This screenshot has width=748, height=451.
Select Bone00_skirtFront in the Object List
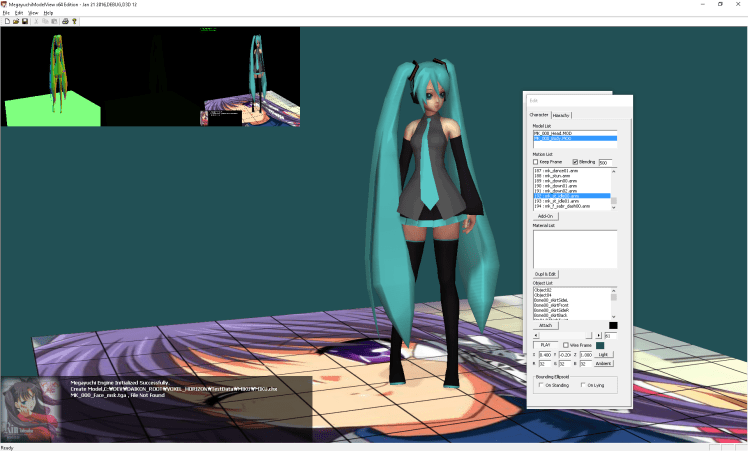tap(572, 305)
